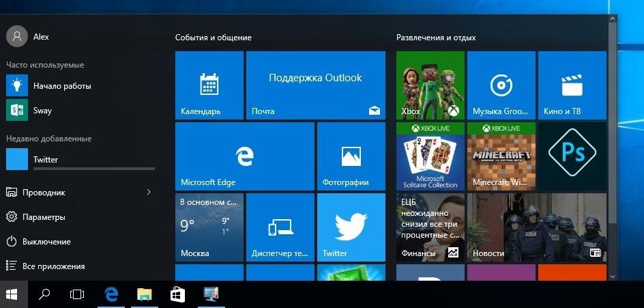
Task: Open the Photos tile (Фотографии)
Action: tap(351, 156)
